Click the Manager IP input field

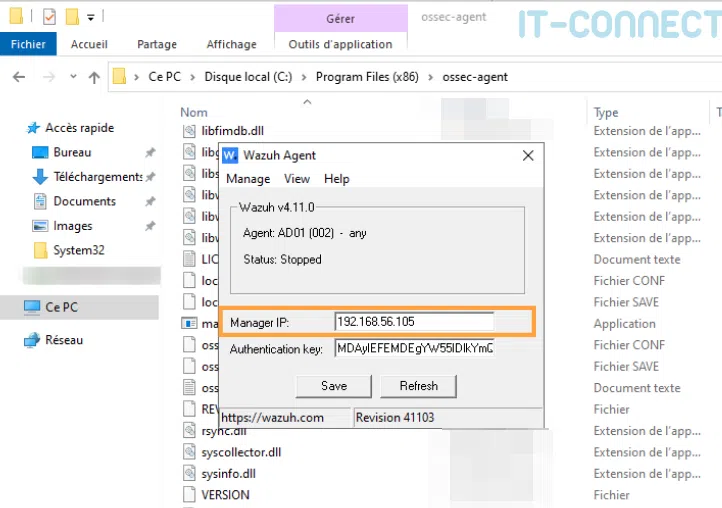pos(414,321)
